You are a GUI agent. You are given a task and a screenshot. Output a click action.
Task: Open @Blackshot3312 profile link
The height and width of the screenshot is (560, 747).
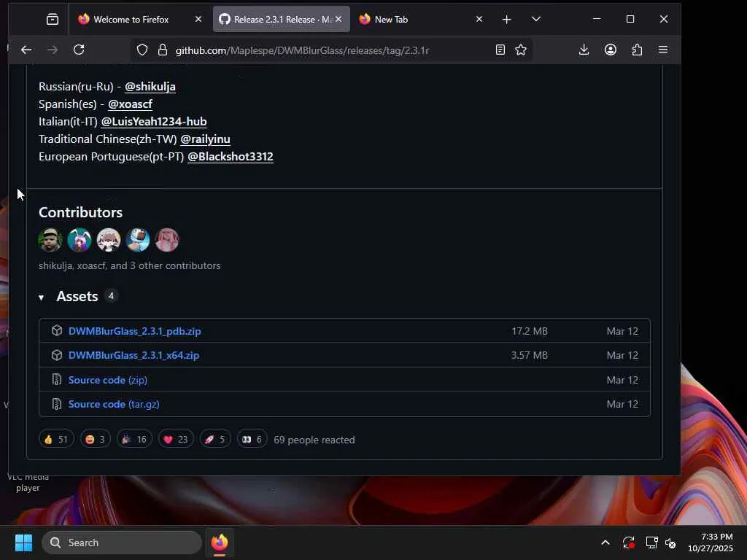click(x=231, y=157)
